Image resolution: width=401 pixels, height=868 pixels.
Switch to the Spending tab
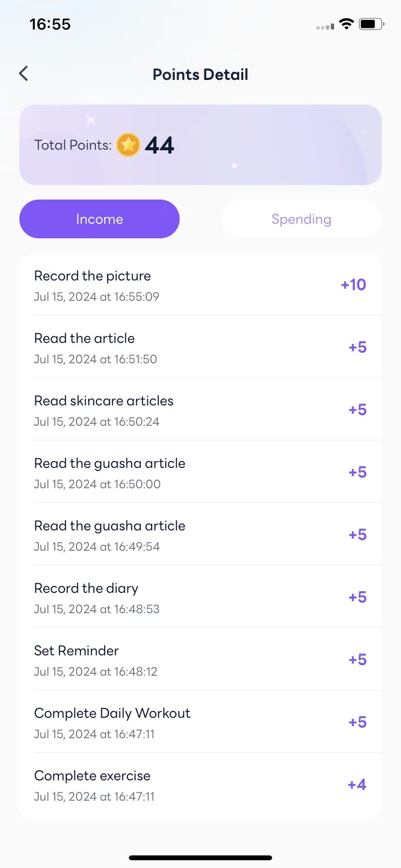click(301, 219)
